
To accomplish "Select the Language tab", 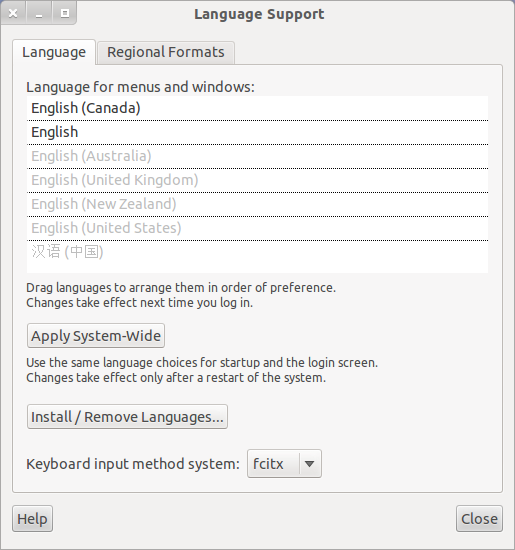I will (x=54, y=52).
